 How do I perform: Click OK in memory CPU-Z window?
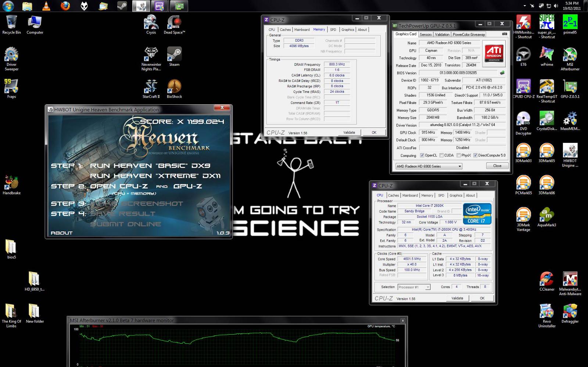[374, 133]
